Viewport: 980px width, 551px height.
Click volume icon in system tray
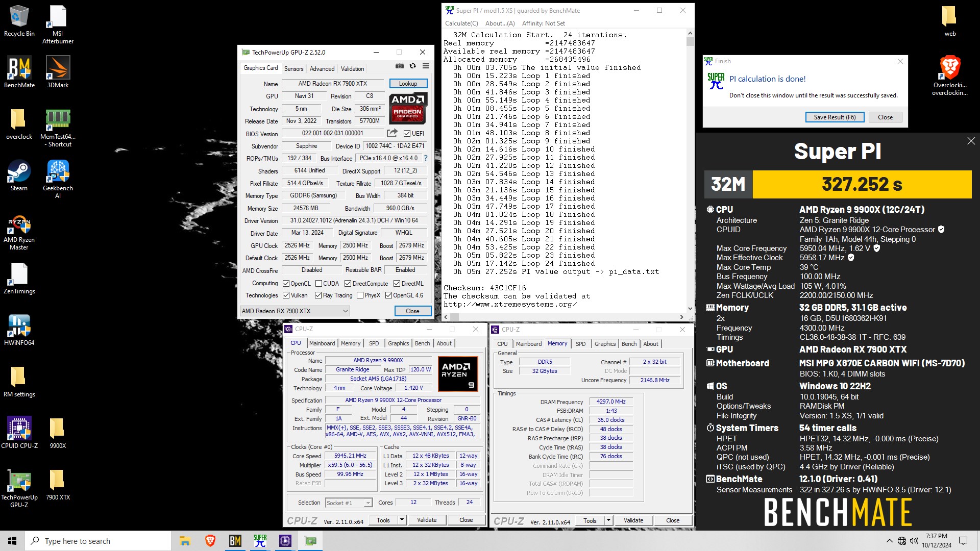(914, 541)
